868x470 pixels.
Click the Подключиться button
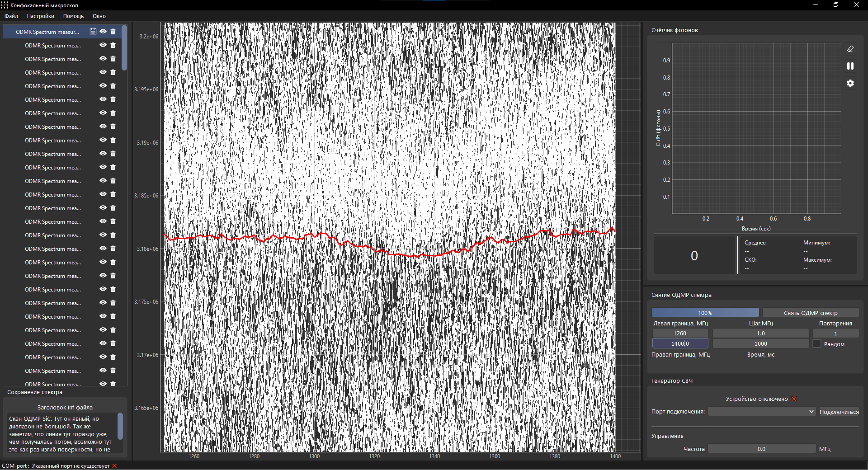[x=839, y=412]
